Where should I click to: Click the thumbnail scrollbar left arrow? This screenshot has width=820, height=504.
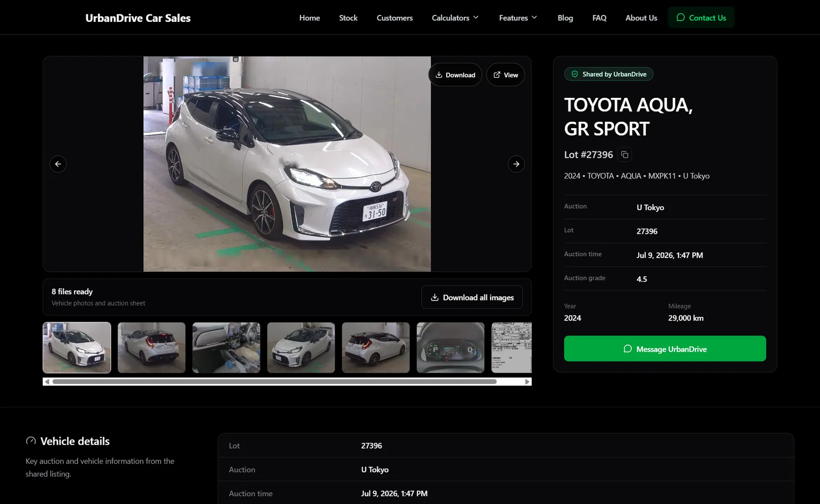47,381
